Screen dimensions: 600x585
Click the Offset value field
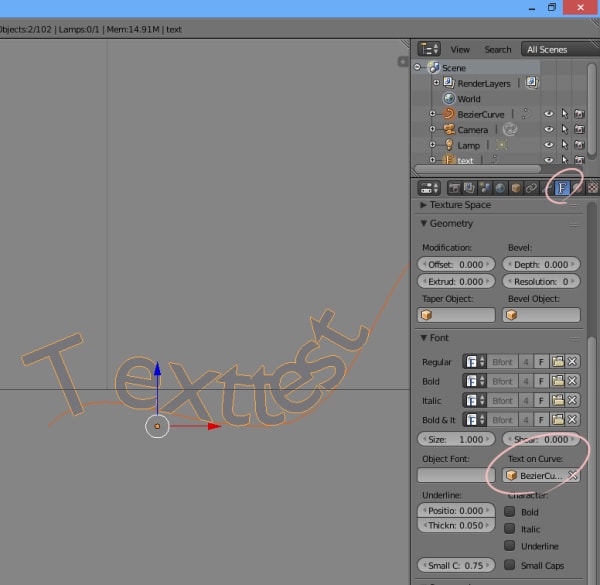point(456,264)
